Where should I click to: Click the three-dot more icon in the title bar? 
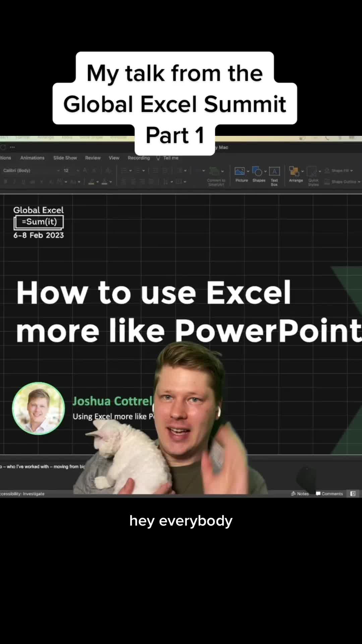(12, 147)
